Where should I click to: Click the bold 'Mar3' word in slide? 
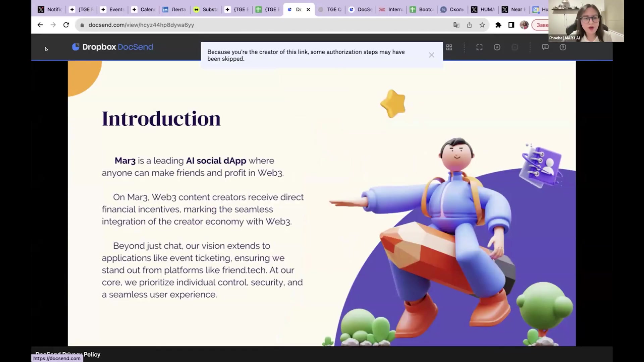[125, 161]
